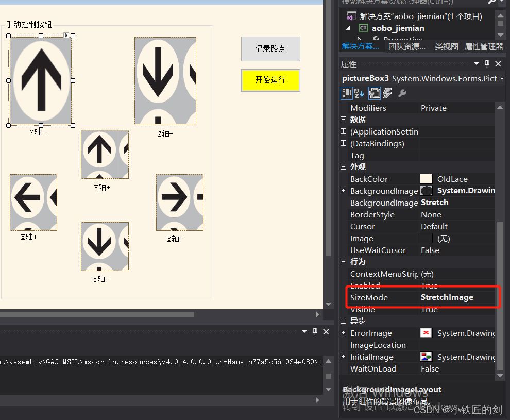The height and width of the screenshot is (420, 510).
Task: Collapse the aobo_jiemian project tree arrow
Action: [348, 28]
